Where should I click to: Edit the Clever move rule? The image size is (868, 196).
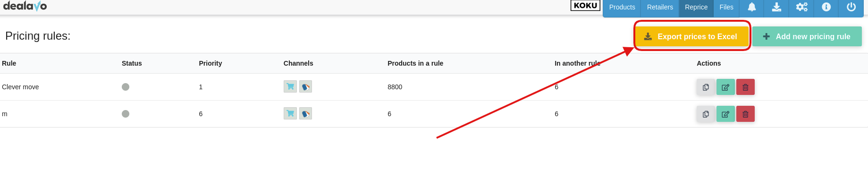point(725,87)
